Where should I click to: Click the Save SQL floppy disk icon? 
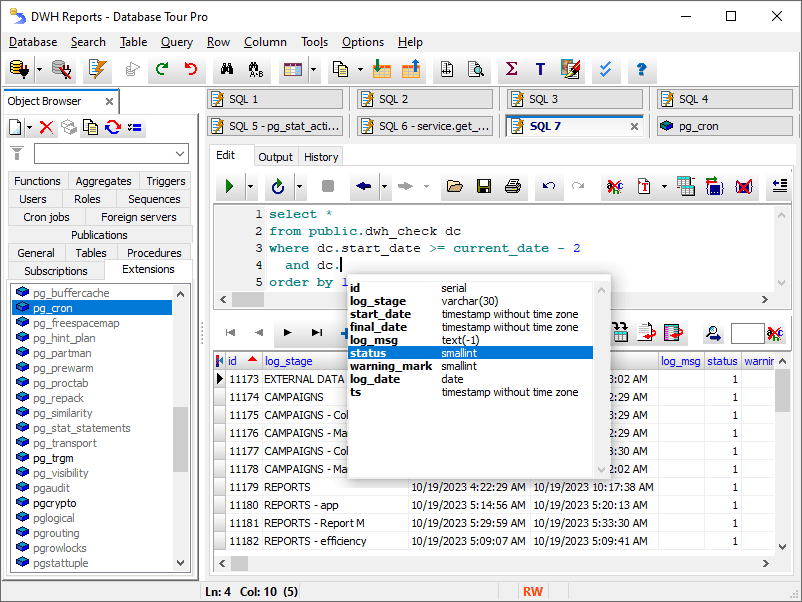484,186
